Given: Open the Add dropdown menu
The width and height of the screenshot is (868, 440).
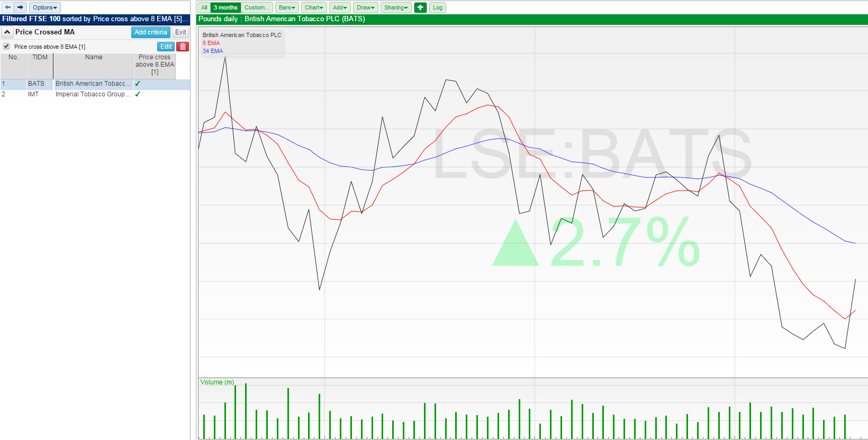Looking at the screenshot, I should 340,7.
